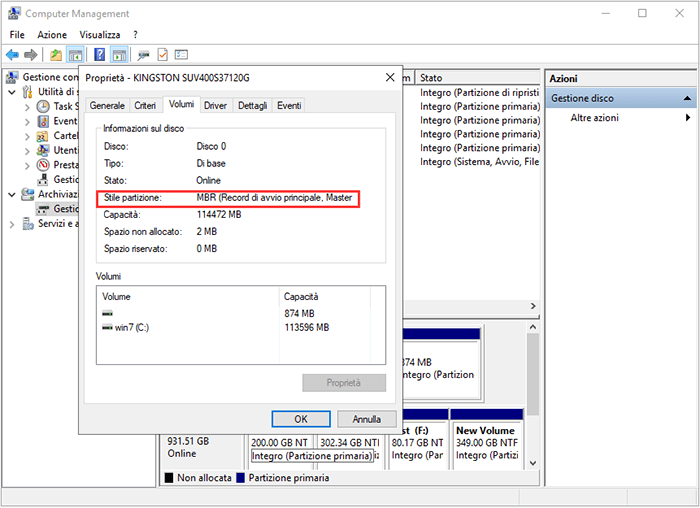Select Utenti local users icon in tree
700x508 pixels.
43,150
